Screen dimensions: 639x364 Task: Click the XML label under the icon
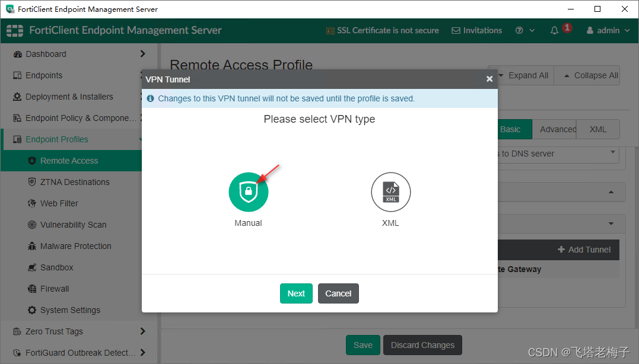click(x=390, y=223)
